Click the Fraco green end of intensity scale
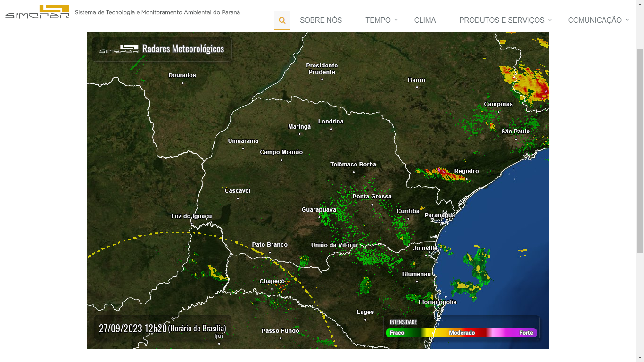The width and height of the screenshot is (644, 362). point(397,333)
